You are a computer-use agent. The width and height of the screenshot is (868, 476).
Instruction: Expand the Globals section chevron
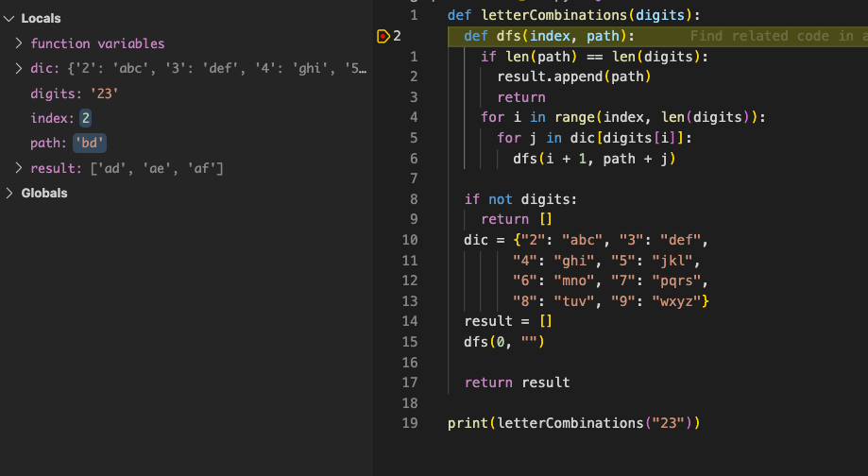click(x=9, y=193)
